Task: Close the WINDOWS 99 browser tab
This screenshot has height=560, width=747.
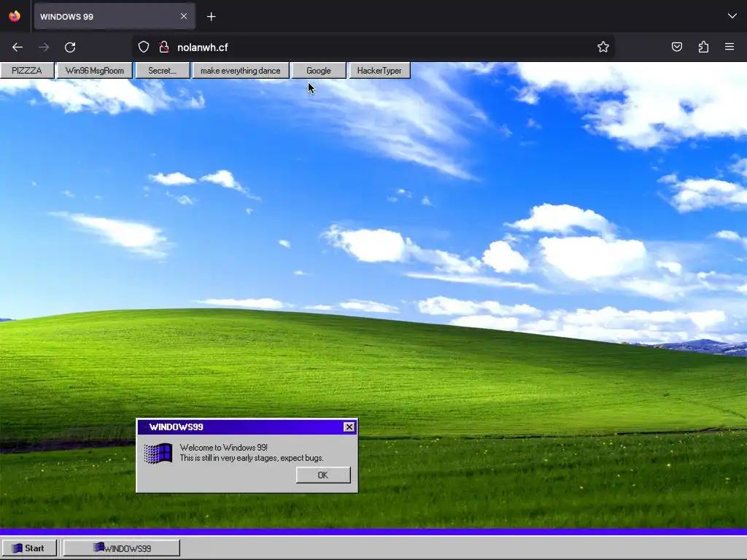Action: tap(184, 16)
